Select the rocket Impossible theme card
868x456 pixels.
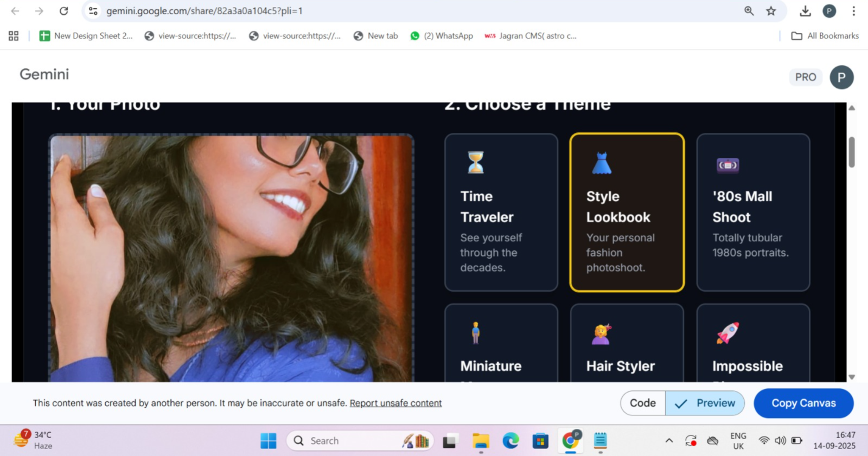pos(753,344)
